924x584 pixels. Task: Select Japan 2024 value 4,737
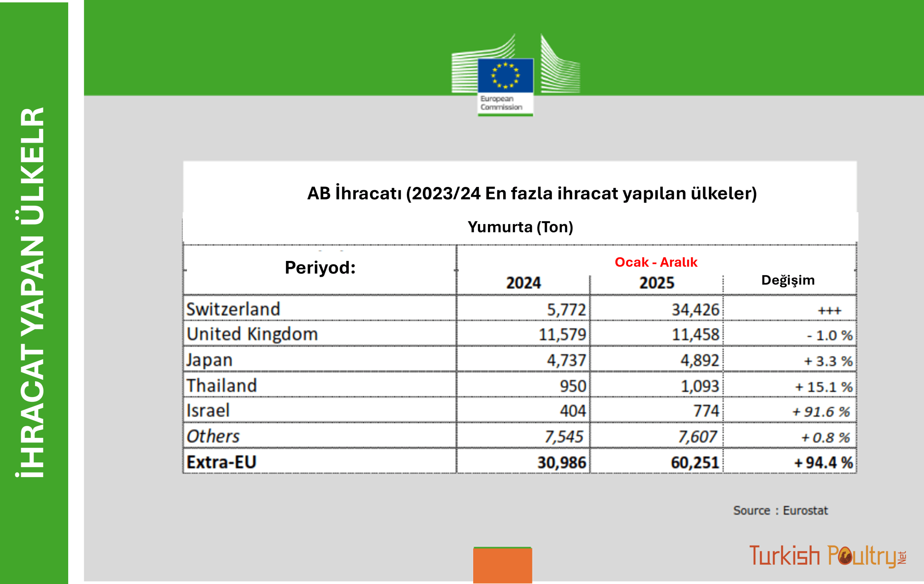click(x=566, y=360)
